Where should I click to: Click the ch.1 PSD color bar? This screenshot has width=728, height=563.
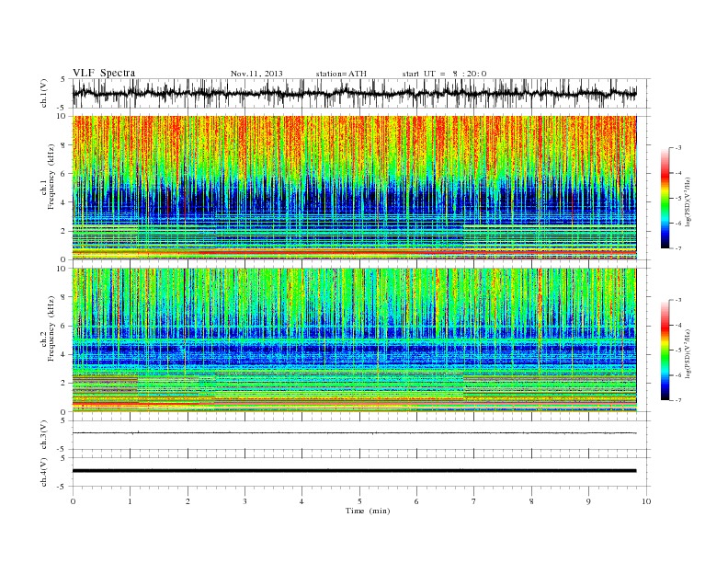[665, 199]
